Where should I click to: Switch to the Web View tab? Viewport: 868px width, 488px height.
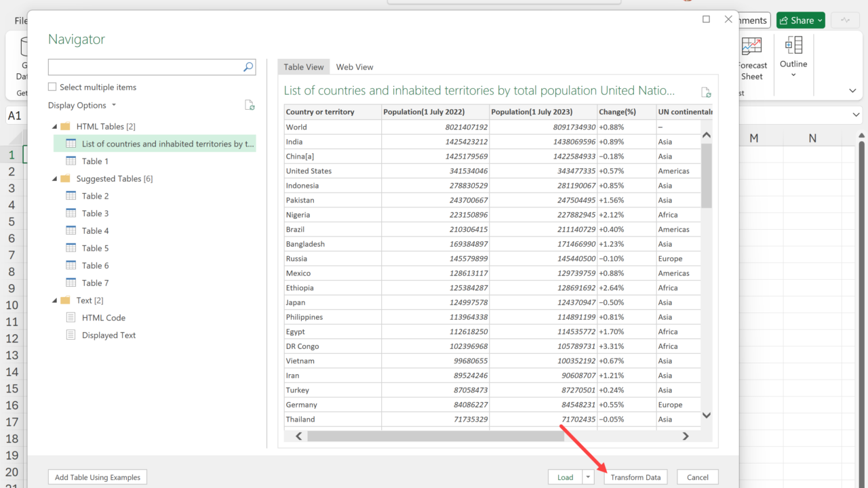tap(355, 67)
